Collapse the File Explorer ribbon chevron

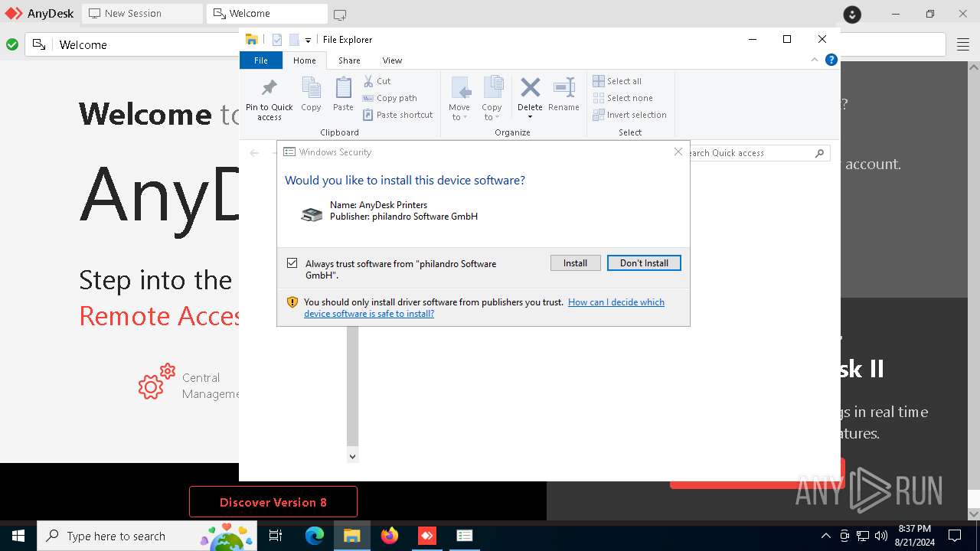pos(815,60)
